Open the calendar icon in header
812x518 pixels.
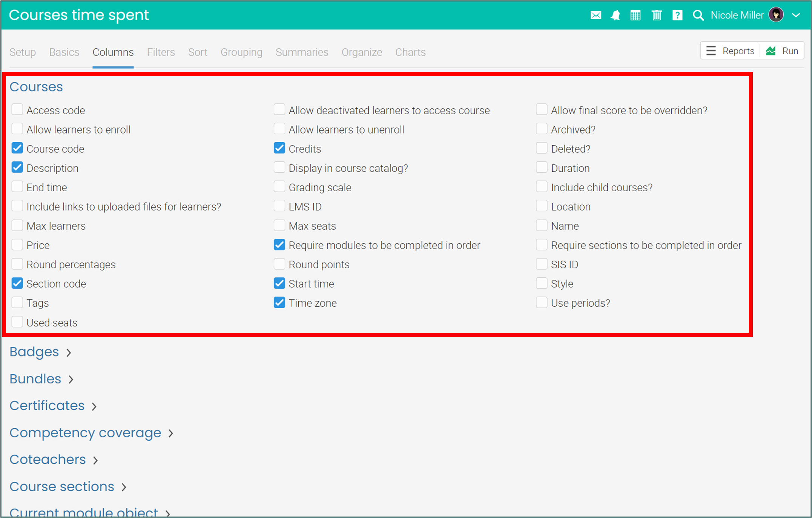[x=635, y=15]
